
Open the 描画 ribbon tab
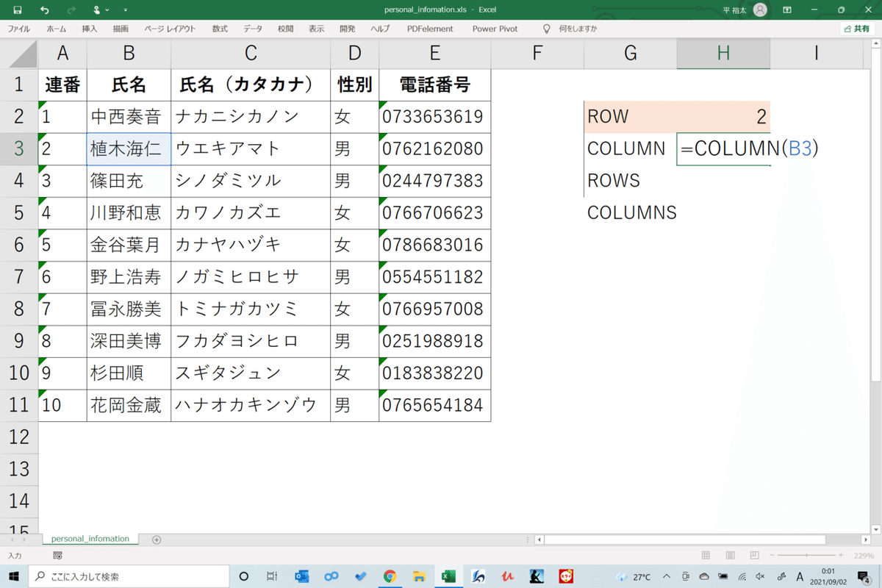(x=121, y=29)
